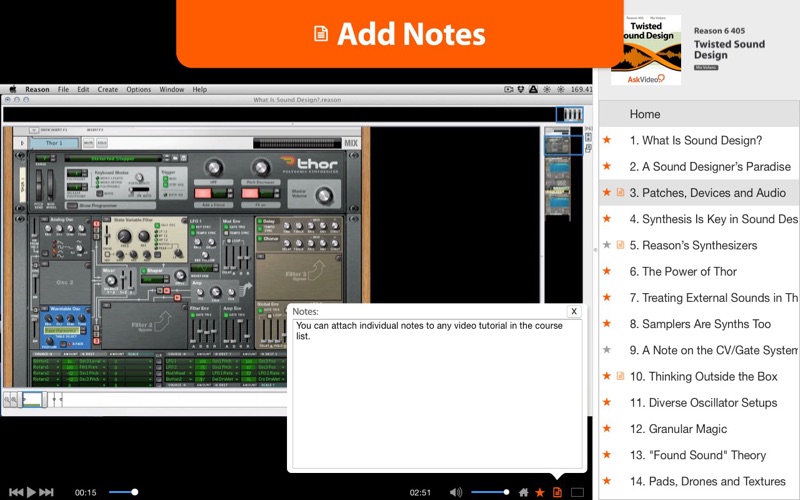This screenshot has width=800, height=500.
Task: Toggle star for Diverse Oscillator Setups
Action: (607, 403)
